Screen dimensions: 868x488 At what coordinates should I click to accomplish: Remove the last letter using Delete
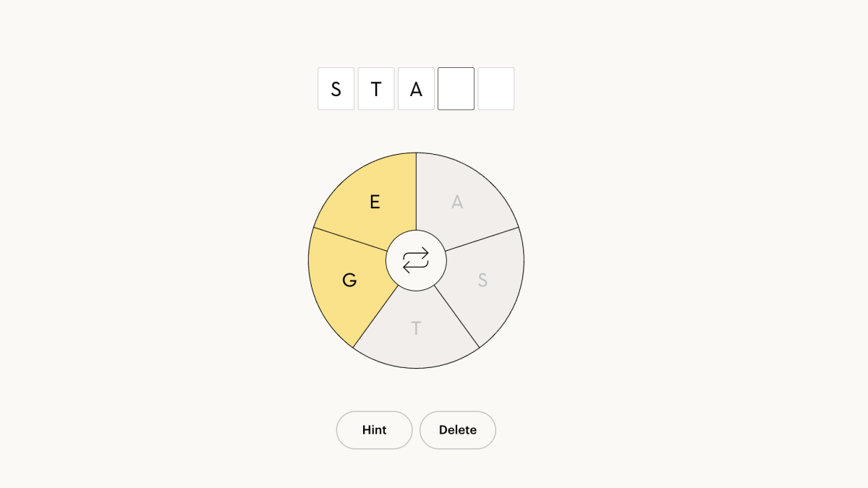pos(457,430)
